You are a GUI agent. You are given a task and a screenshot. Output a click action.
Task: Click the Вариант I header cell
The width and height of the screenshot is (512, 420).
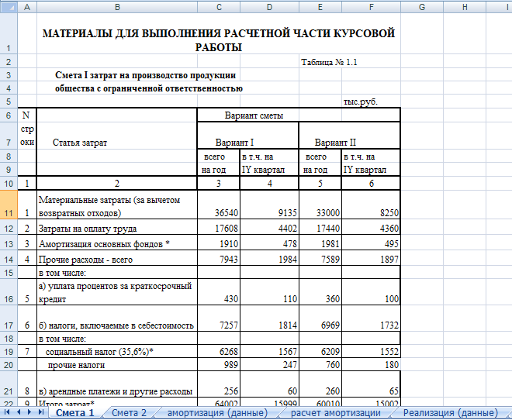click(x=247, y=136)
